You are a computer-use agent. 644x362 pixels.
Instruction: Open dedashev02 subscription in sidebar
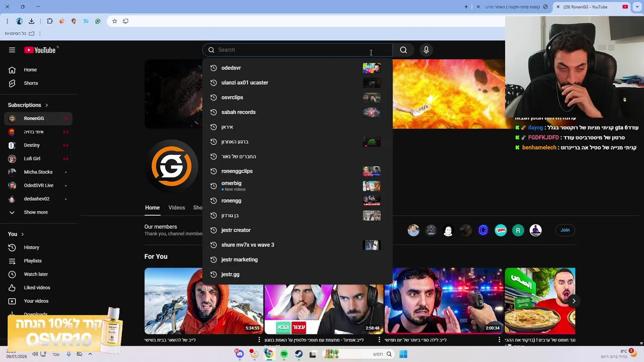click(x=38, y=199)
